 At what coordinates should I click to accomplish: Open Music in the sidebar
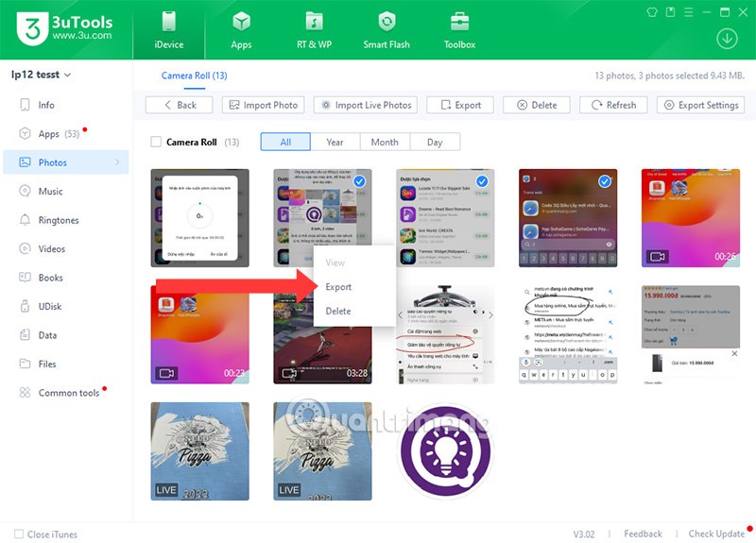tap(50, 192)
